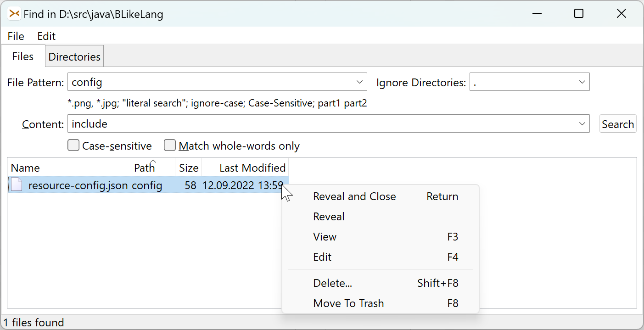Enable the Case-sensitive checkbox
The width and height of the screenshot is (644, 330).
pos(73,145)
